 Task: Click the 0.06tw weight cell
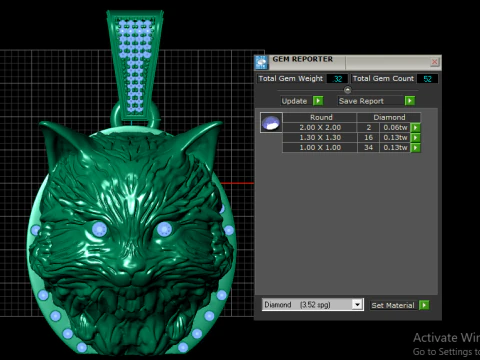point(395,128)
